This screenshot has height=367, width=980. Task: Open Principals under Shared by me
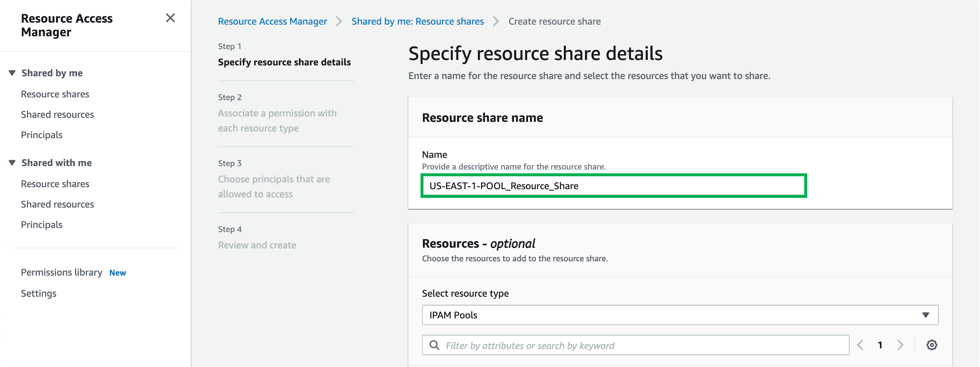click(x=42, y=135)
